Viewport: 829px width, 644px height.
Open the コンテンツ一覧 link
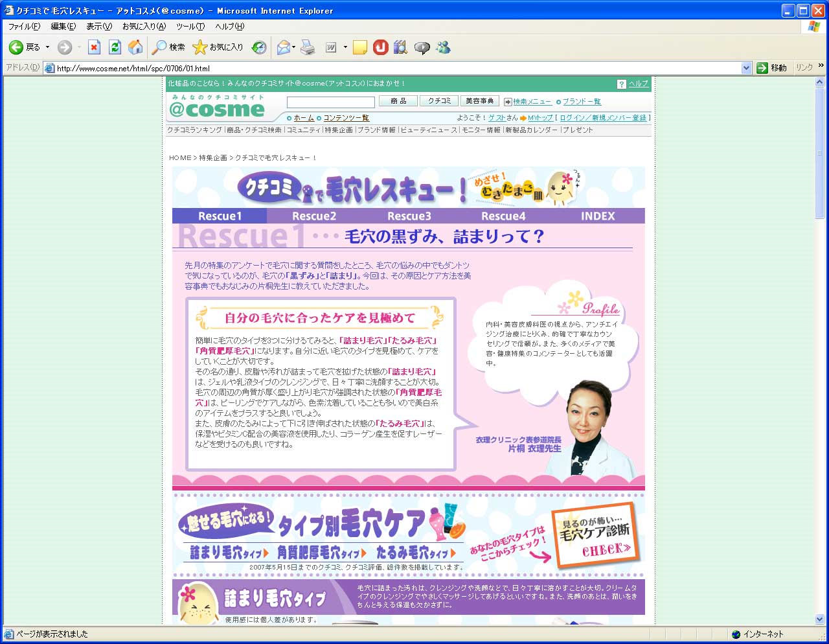tap(346, 118)
